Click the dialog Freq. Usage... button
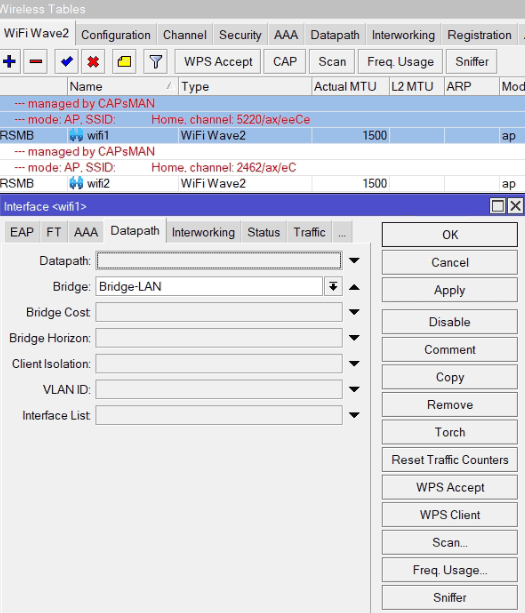This screenshot has height=613, width=525. click(450, 570)
